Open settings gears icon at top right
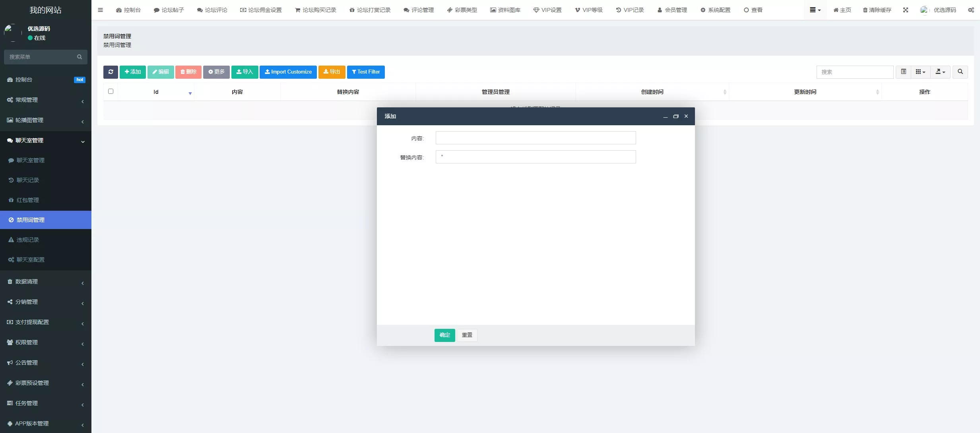This screenshot has width=980, height=433. coord(970,10)
